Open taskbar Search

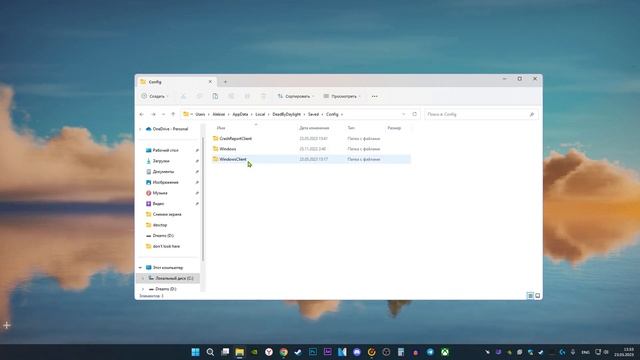tap(210, 352)
